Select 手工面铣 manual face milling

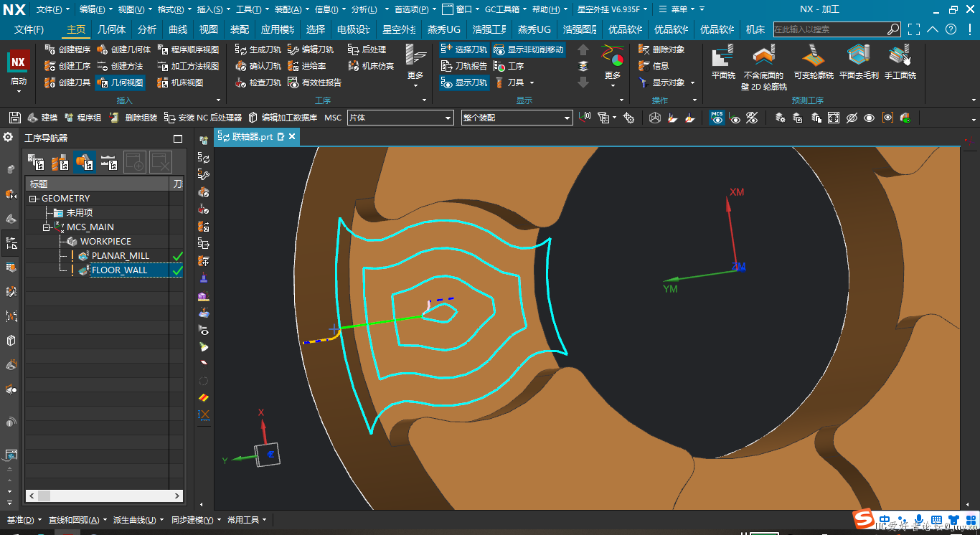point(900,62)
